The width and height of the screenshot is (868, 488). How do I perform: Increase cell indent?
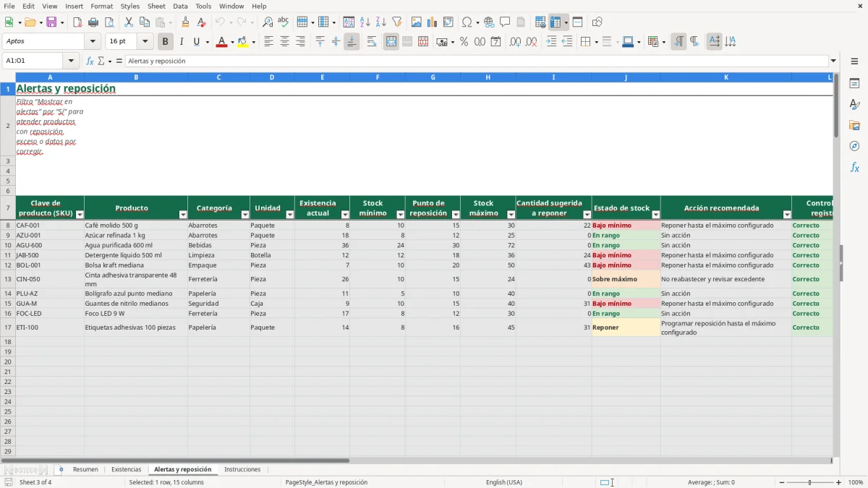click(x=551, y=42)
